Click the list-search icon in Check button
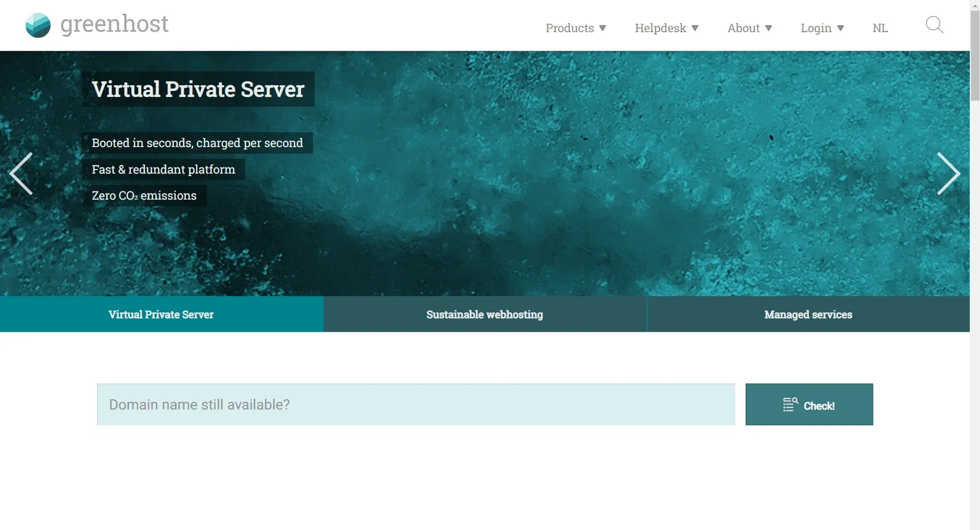Viewport: 980px width, 530px height. tap(790, 404)
